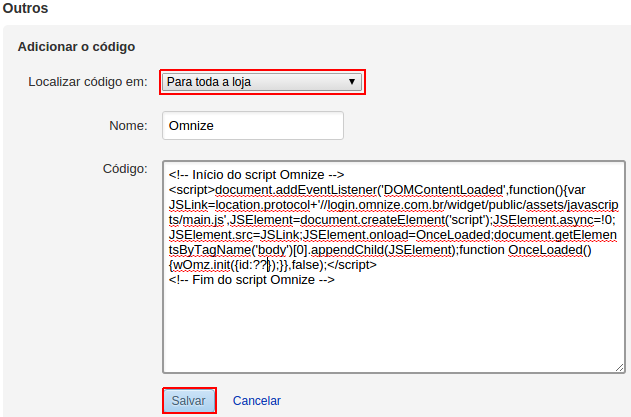Click the 'Localizar código em:' label

coord(88,82)
